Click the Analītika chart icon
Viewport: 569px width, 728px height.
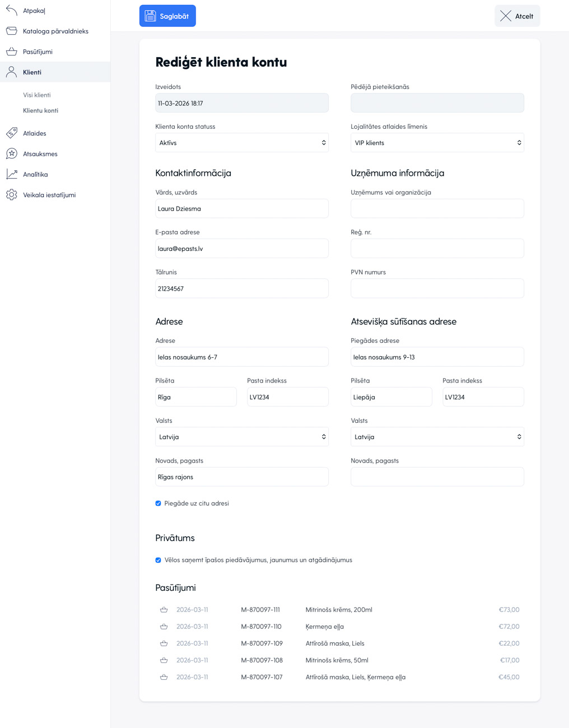click(x=12, y=174)
